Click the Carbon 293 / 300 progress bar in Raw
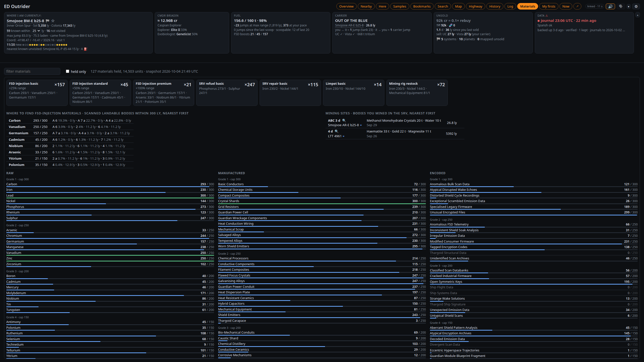 click(x=110, y=187)
